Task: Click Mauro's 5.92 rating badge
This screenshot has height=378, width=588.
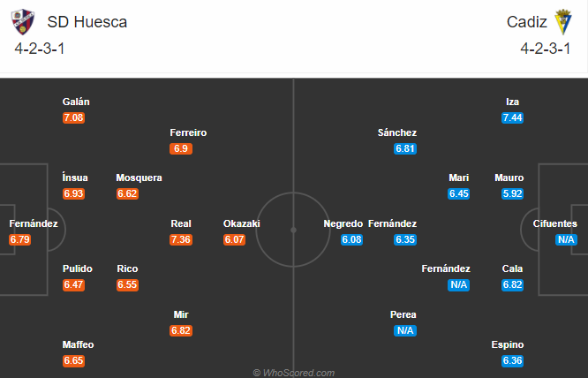Action: (x=513, y=193)
